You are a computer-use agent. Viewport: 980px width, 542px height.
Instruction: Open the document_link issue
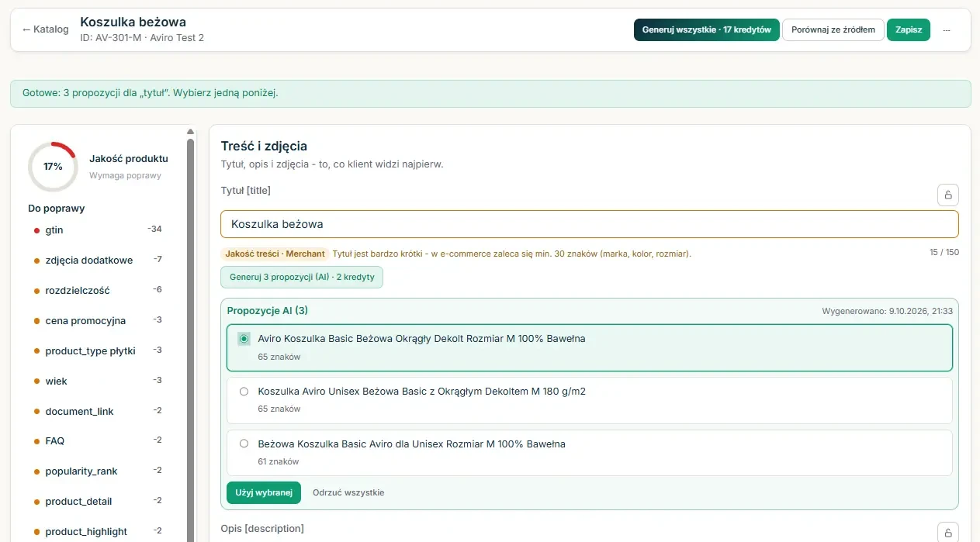coord(99,412)
